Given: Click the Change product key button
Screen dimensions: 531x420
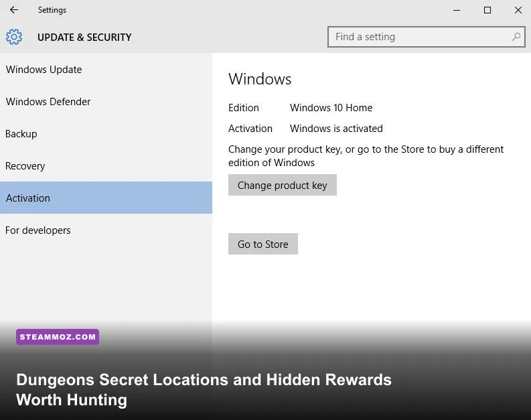Looking at the screenshot, I should [x=283, y=185].
